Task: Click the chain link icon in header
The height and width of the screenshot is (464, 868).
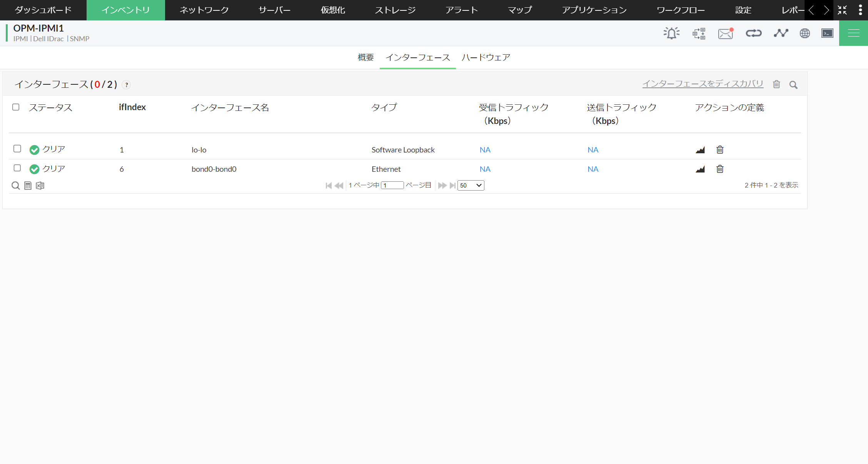Action: click(x=753, y=33)
